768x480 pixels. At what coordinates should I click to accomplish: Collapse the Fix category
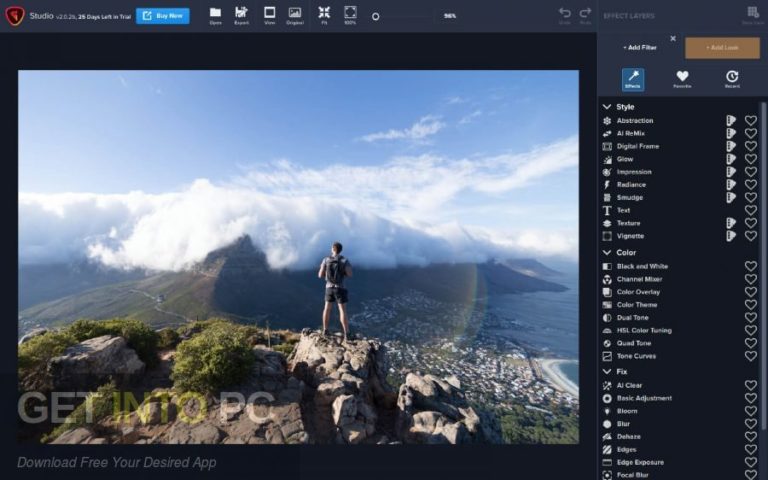(x=607, y=372)
